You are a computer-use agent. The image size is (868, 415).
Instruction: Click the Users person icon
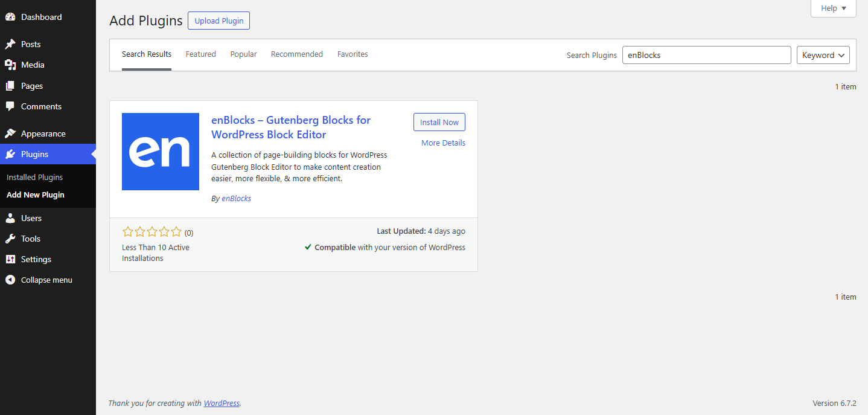click(10, 218)
